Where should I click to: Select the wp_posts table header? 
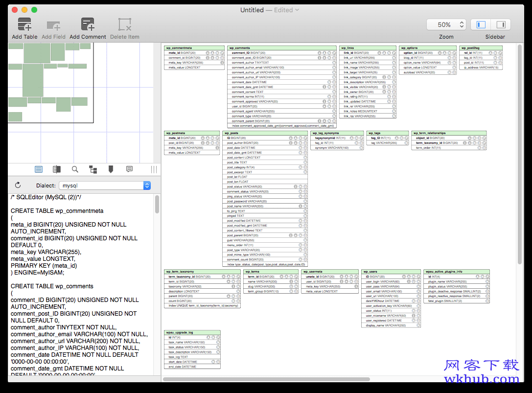(265, 133)
